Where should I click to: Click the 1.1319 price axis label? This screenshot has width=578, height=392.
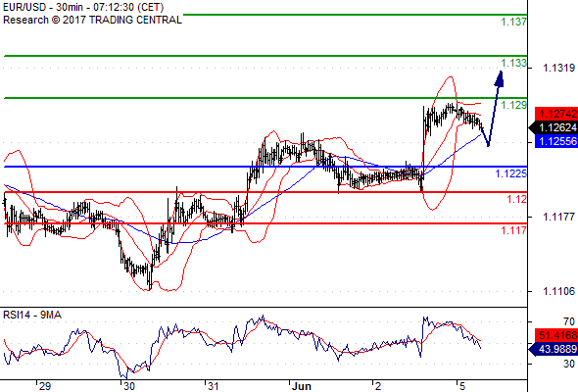click(558, 68)
